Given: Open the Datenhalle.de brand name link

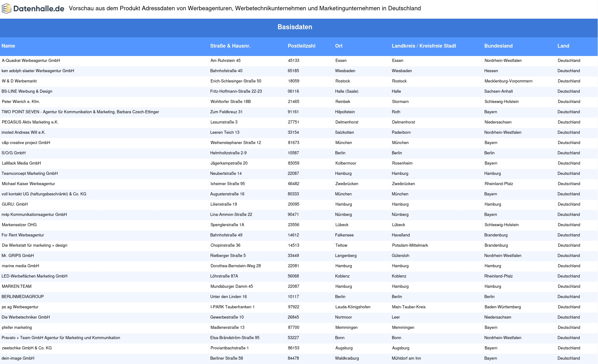Looking at the screenshot, I should [39, 9].
